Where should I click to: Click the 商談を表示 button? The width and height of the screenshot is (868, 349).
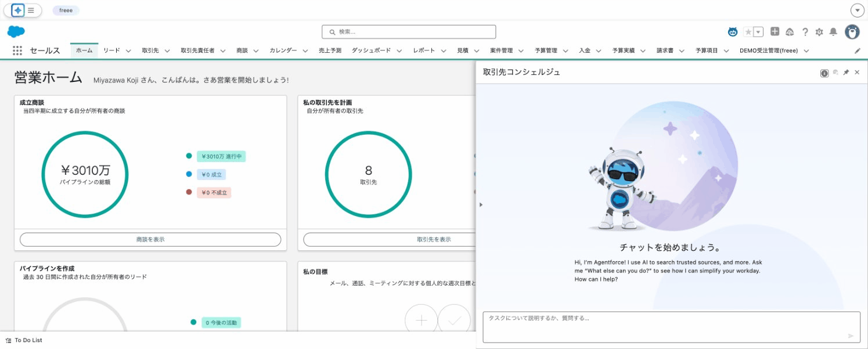tap(150, 239)
